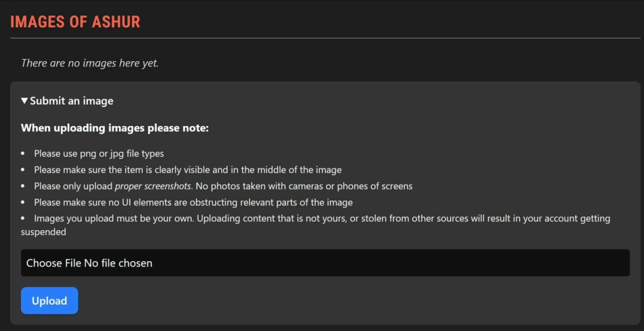Click the Images you upload must be your own line
This screenshot has width=644, height=331.
[322, 218]
